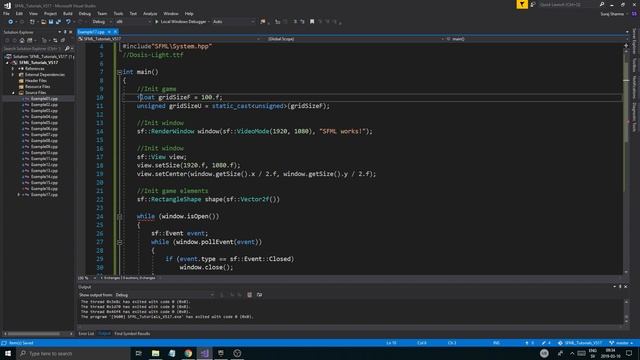
Task: Open the Debug configuration dropdown
Action: [x=101, y=22]
